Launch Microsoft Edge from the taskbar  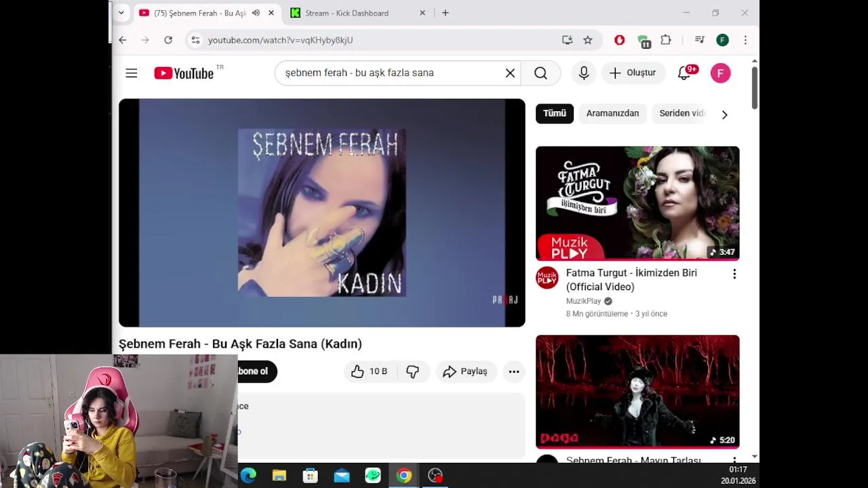[248, 476]
